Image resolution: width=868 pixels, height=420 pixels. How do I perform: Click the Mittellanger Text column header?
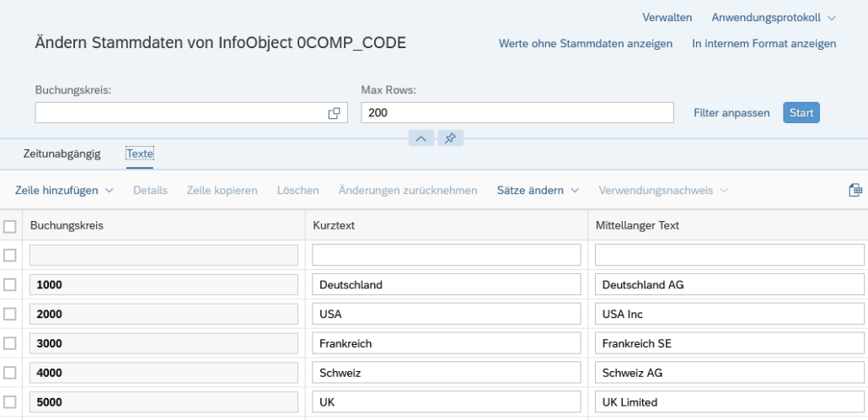pyautogui.click(x=728, y=225)
